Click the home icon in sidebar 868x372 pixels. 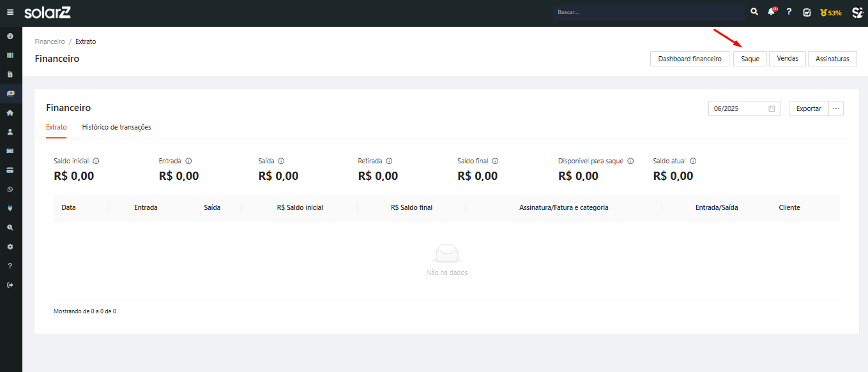10,112
